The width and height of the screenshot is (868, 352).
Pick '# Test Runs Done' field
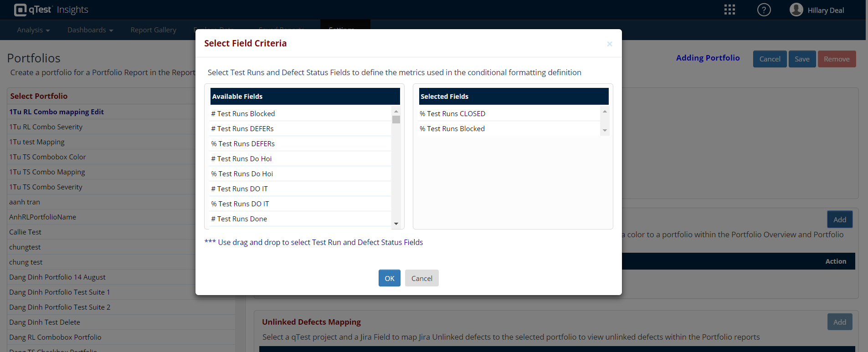[239, 219]
